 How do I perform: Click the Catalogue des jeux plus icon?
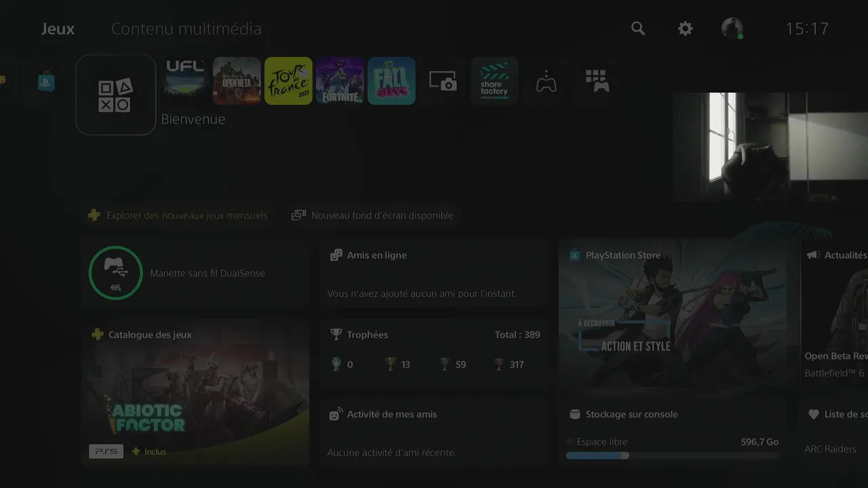(98, 334)
